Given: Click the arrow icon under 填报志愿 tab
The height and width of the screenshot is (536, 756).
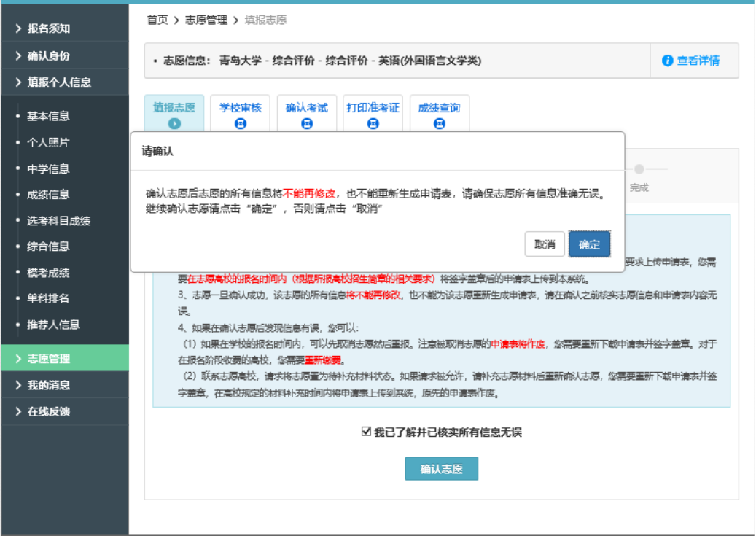Looking at the screenshot, I should tap(174, 123).
